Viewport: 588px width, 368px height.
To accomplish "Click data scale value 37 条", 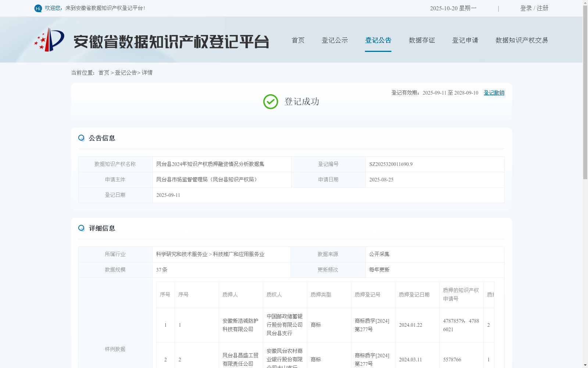I will (x=162, y=270).
